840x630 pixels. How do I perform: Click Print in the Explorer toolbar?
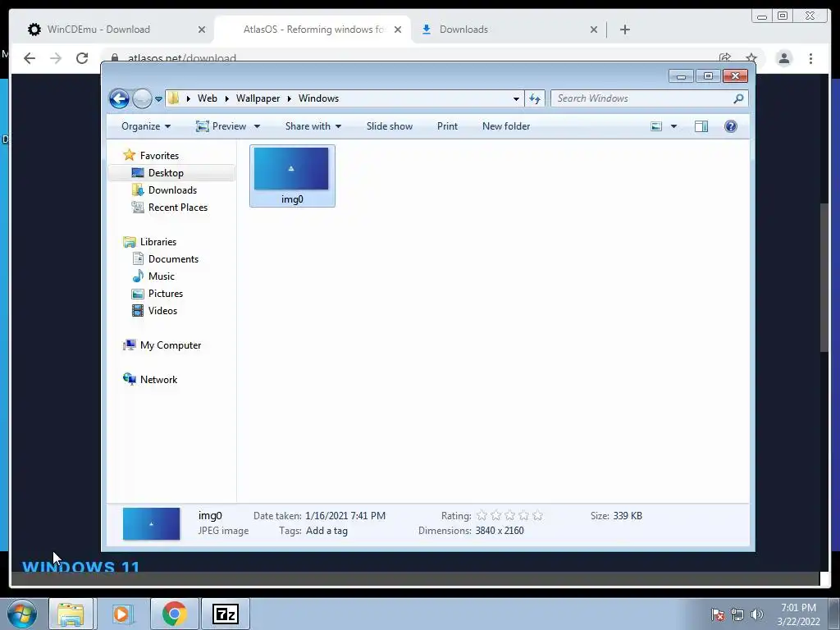447,126
